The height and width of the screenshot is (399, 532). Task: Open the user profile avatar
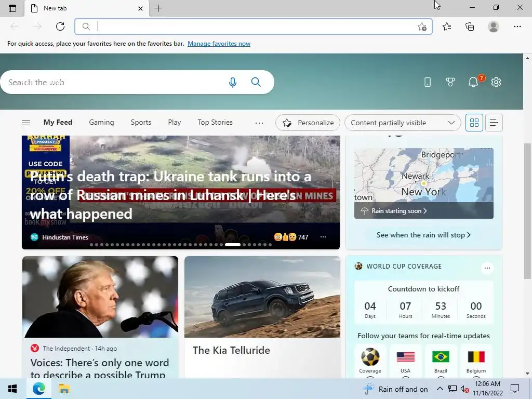pyautogui.click(x=494, y=26)
